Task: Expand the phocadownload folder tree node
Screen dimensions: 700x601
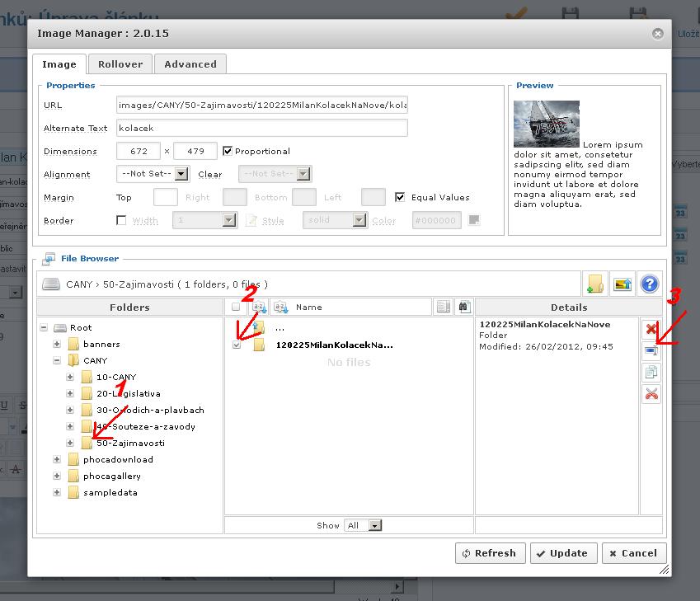Action: tap(57, 459)
